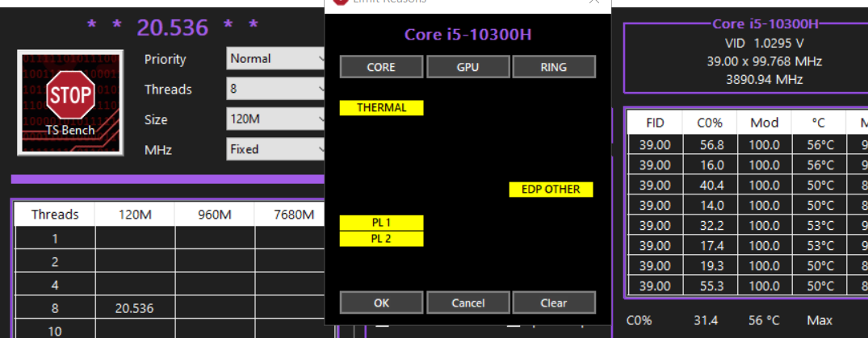The height and width of the screenshot is (338, 868).
Task: Click the 7680M column header
Action: click(x=293, y=214)
